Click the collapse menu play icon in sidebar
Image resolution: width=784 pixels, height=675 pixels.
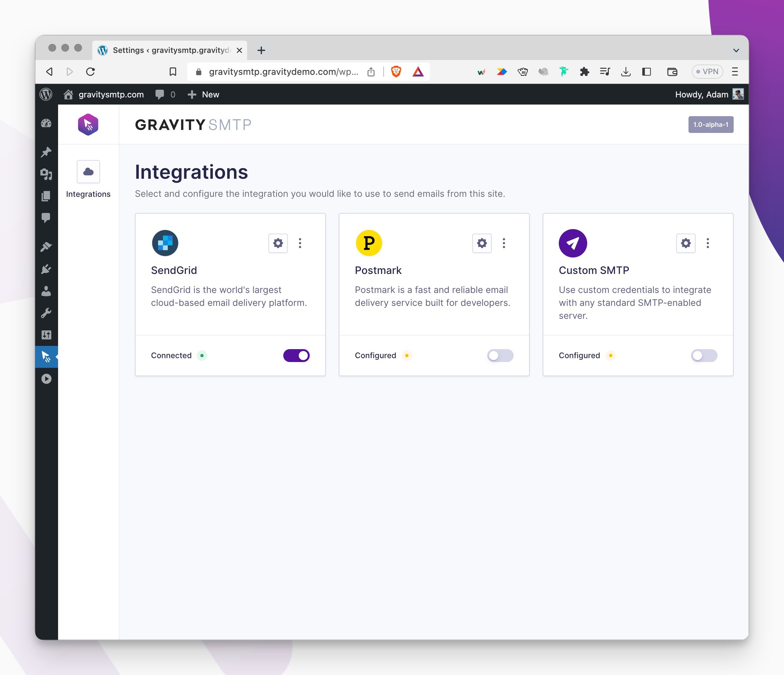click(x=46, y=379)
